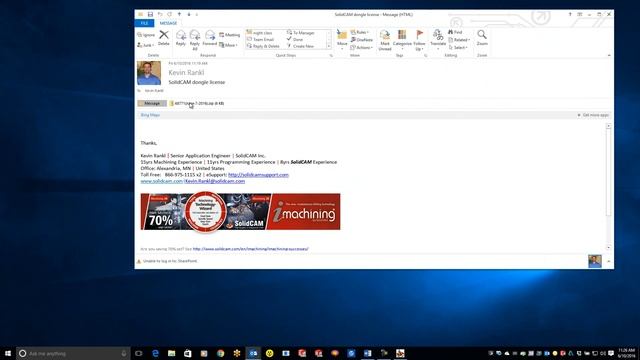
Task: Translate the message text
Action: (438, 40)
